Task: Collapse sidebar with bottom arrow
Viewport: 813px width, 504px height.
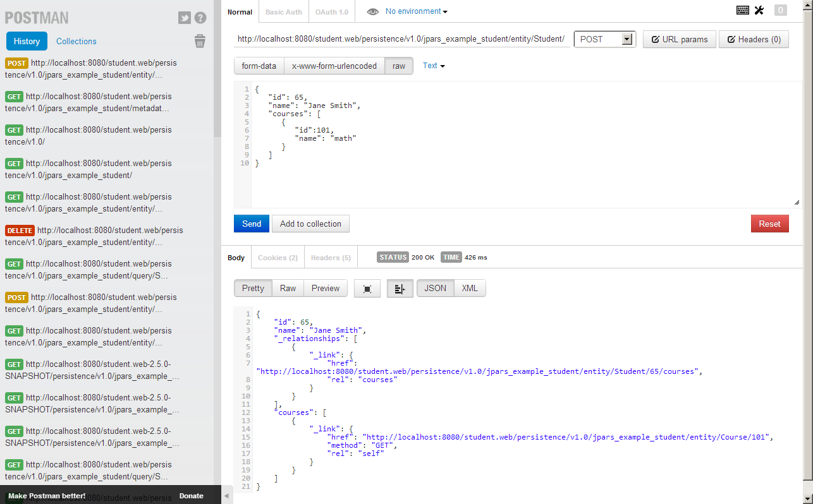Action: [227, 496]
